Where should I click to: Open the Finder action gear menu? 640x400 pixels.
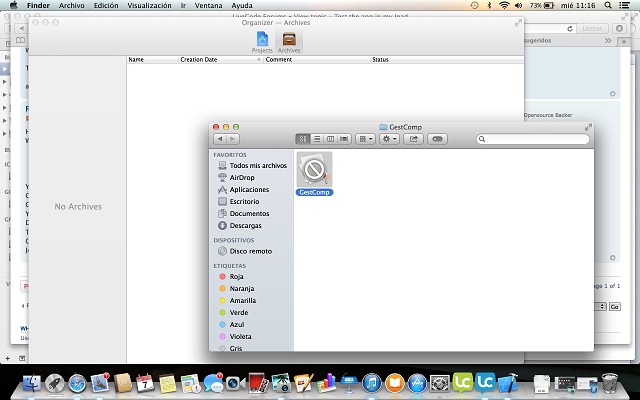pyautogui.click(x=390, y=139)
